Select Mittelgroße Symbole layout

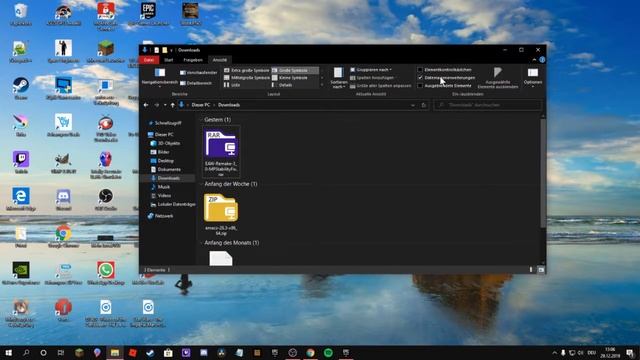coord(247,78)
